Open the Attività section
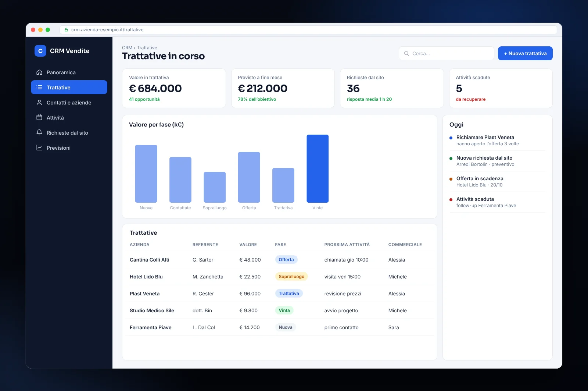The width and height of the screenshot is (588, 391). point(69,118)
